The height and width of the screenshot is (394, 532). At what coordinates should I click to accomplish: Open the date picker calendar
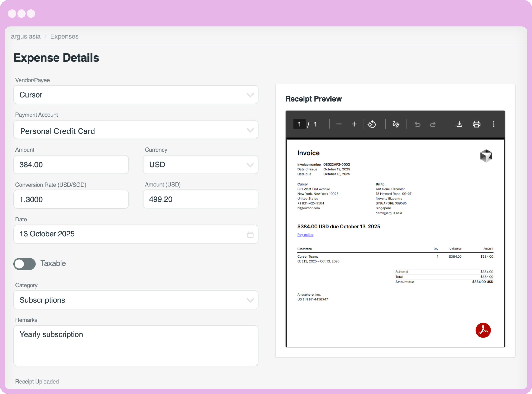[250, 234]
